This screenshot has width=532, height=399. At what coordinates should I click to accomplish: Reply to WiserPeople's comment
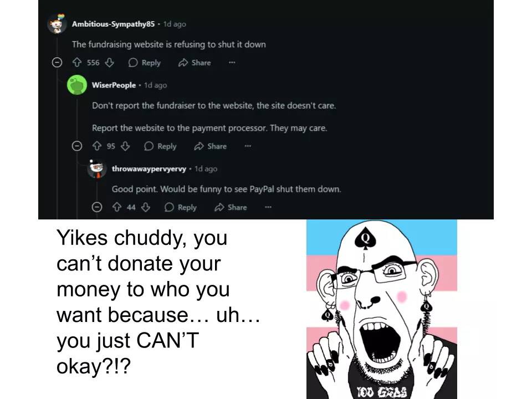pyautogui.click(x=161, y=146)
